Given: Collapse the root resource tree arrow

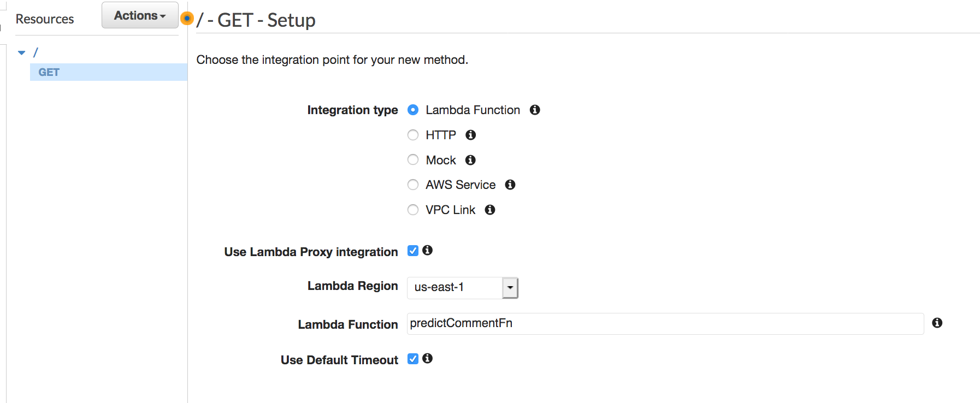Looking at the screenshot, I should (22, 53).
